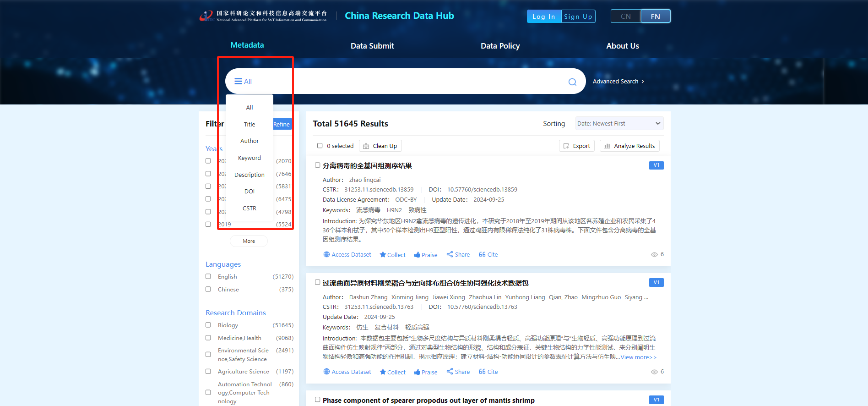Open Access Dataset for second result
This screenshot has width=868, height=406.
pyautogui.click(x=347, y=372)
